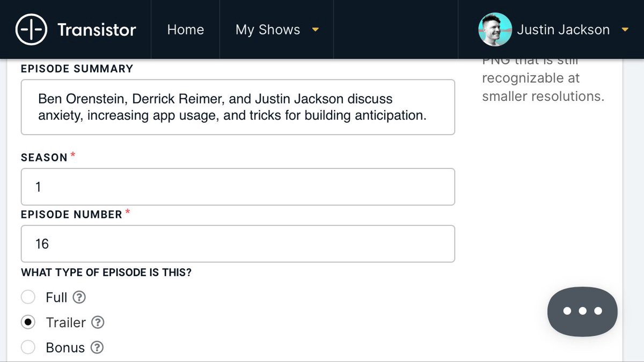Click the Transistor brand name link
This screenshot has width=644, height=362.
point(97,29)
